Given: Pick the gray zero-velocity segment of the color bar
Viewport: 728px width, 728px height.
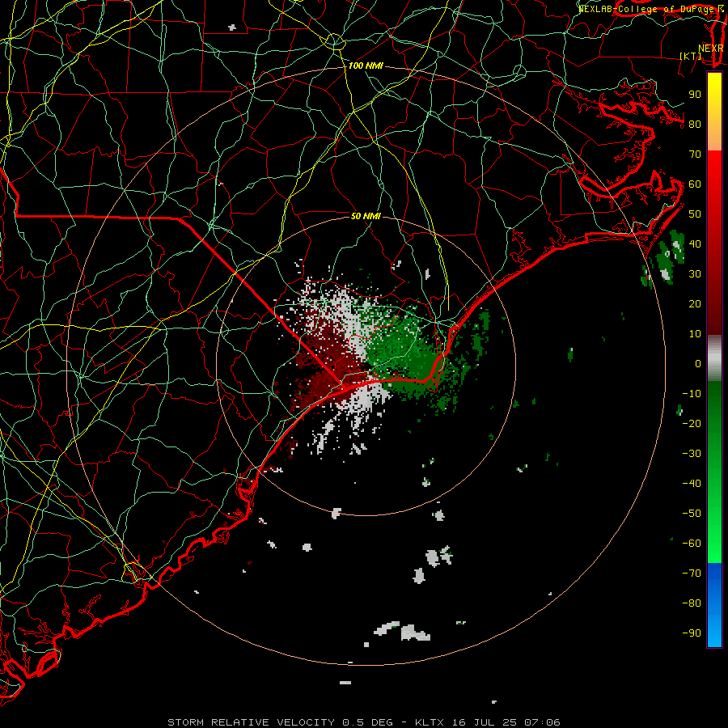Looking at the screenshot, I should click(714, 358).
